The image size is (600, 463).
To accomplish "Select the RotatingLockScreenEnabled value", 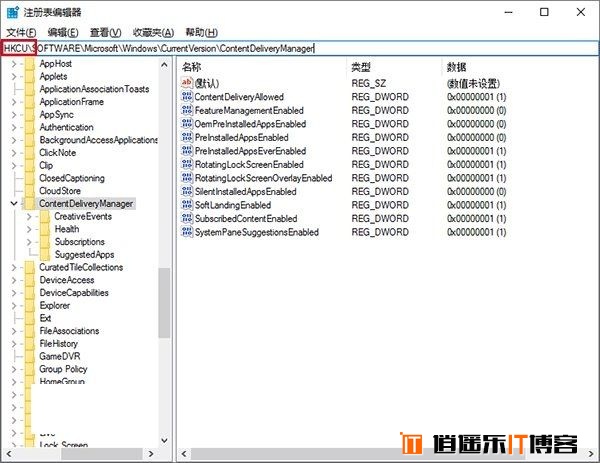I will [248, 164].
